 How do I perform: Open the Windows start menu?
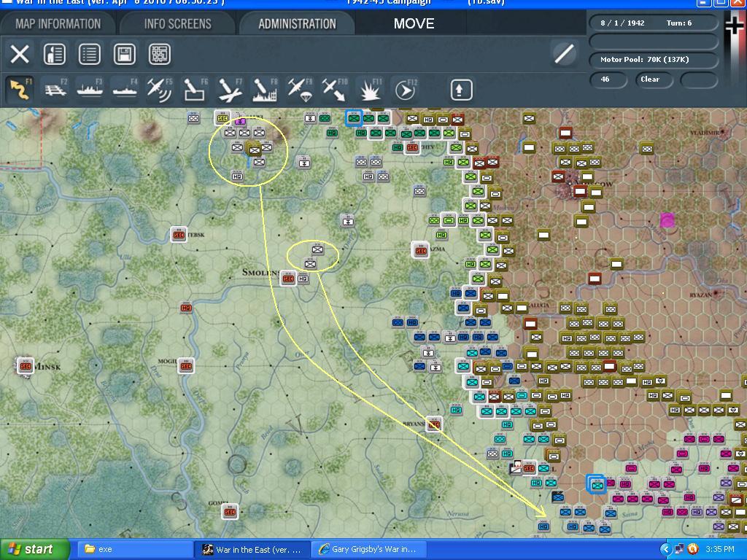coord(35,549)
